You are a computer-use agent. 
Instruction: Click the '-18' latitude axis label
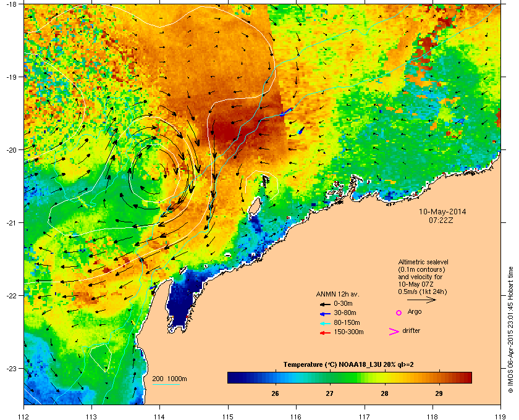(11, 4)
